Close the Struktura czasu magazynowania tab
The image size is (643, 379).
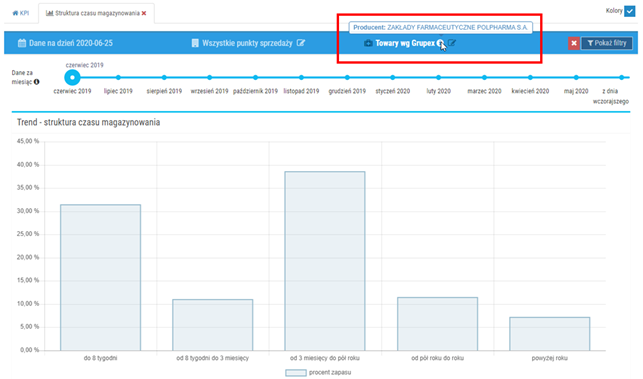144,14
